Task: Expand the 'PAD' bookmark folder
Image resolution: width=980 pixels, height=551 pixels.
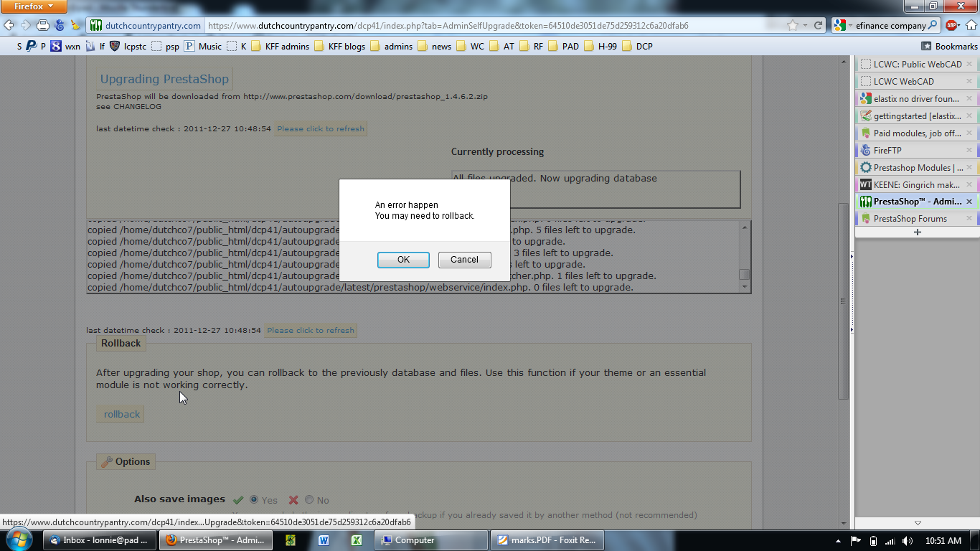Action: click(x=563, y=46)
